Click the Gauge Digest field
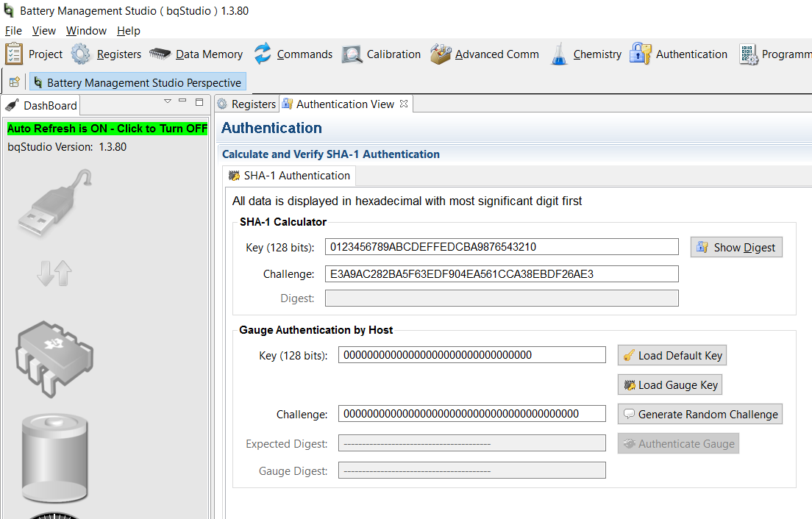 471,470
